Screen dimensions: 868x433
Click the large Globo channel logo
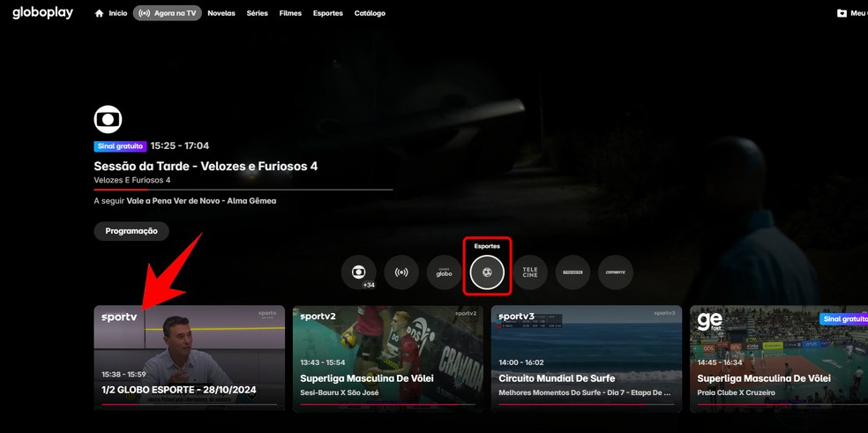pos(108,119)
